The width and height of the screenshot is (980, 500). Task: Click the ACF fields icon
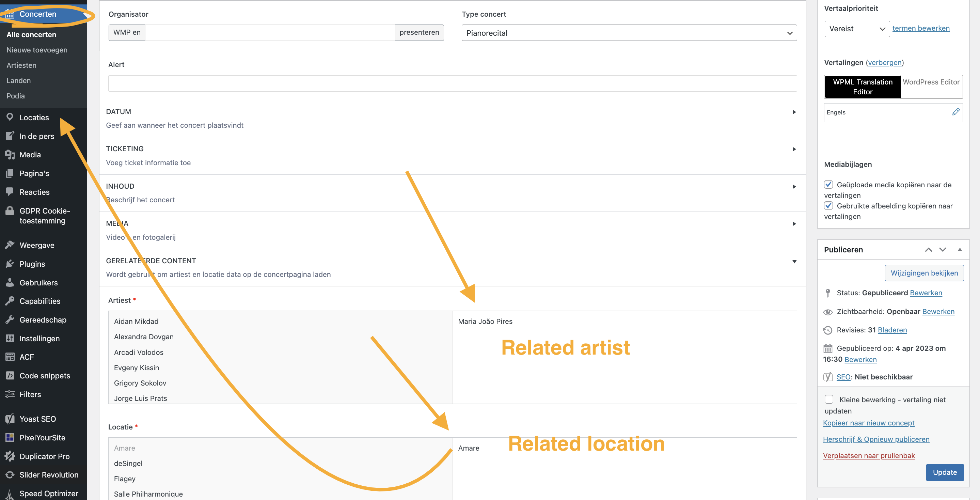coord(10,357)
